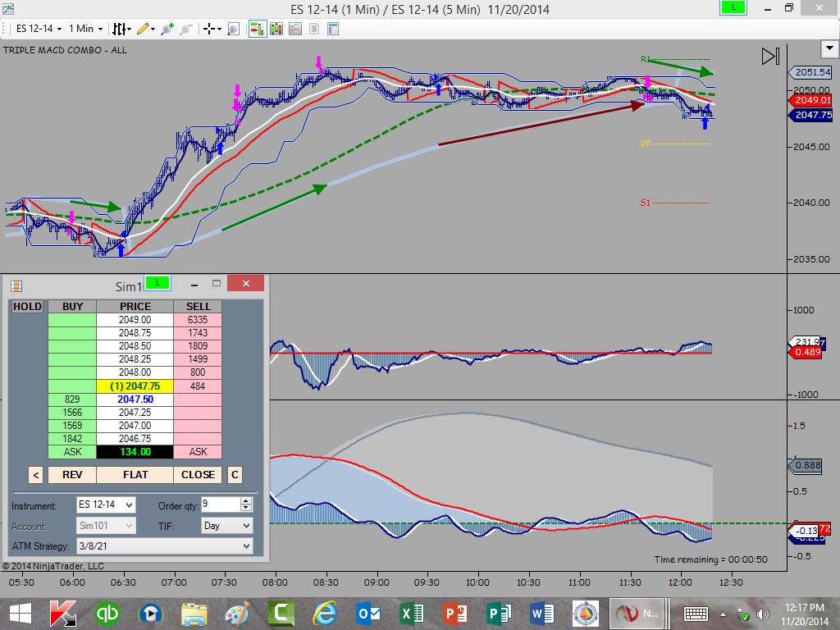Open QuickBooks from taskbar

(107, 614)
